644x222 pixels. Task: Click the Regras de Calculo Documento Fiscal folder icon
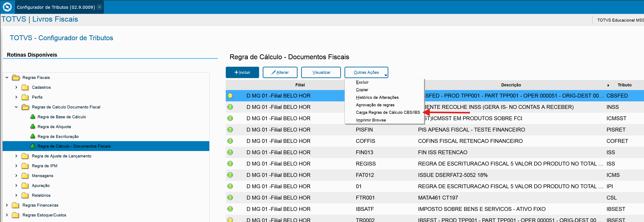tap(25, 107)
